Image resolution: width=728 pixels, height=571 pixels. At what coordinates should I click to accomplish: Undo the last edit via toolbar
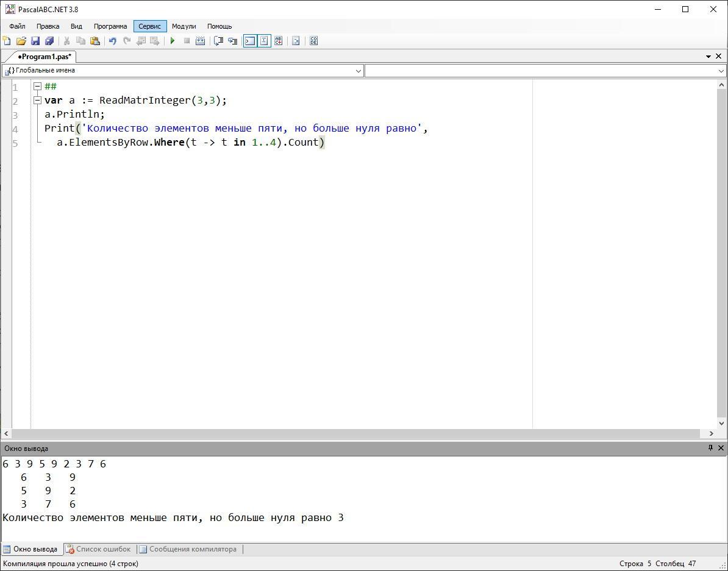pyautogui.click(x=112, y=41)
